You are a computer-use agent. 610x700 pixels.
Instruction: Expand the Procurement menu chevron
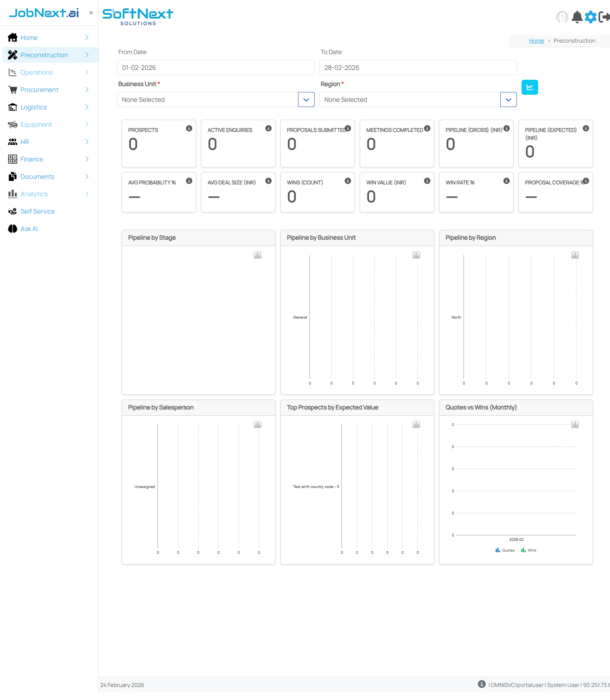pos(87,90)
